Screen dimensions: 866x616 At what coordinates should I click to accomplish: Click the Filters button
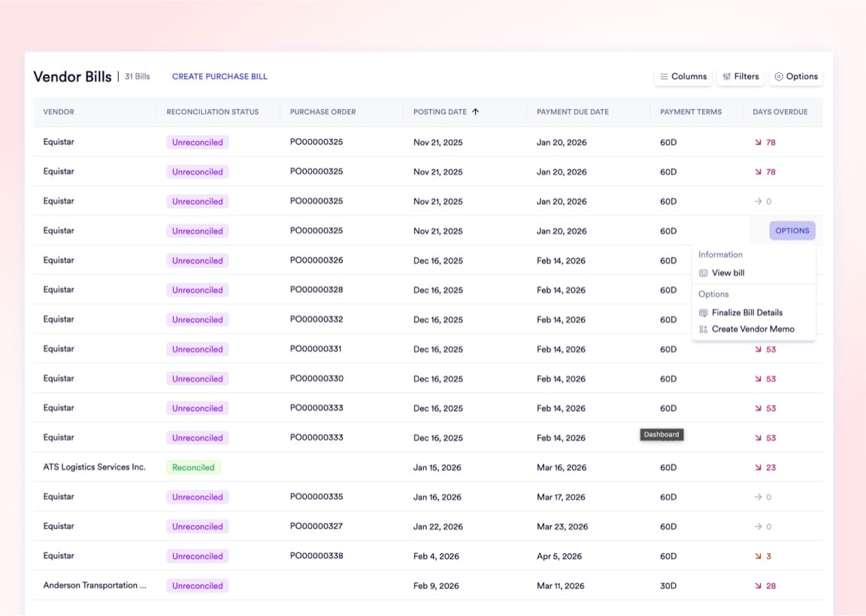[740, 76]
